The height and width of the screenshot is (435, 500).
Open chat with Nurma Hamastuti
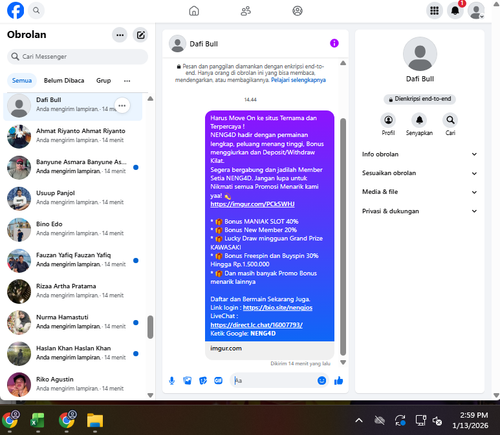pos(73,322)
